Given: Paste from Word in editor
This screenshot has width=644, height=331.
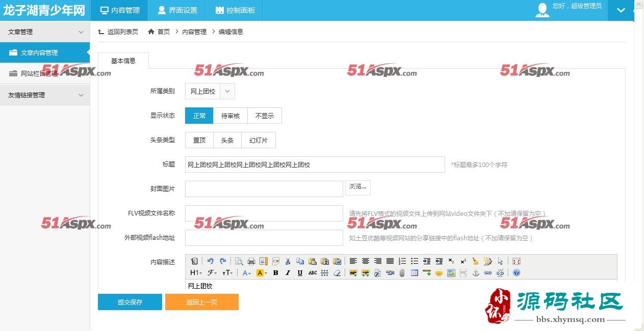Looking at the screenshot, I should pos(337,261).
